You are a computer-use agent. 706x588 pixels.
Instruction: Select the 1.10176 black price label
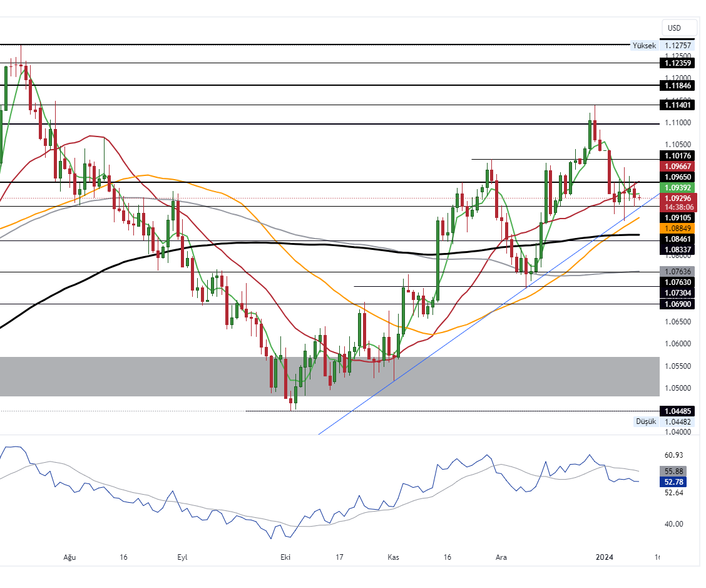click(x=678, y=155)
